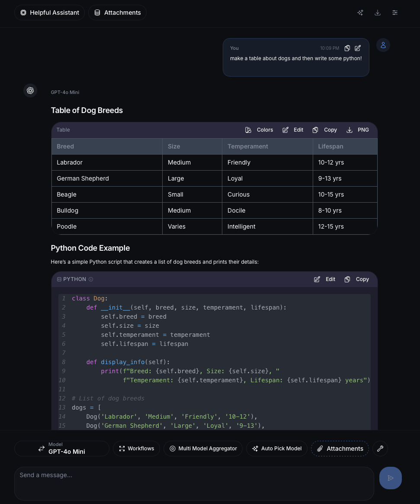Screen dimensions: 420x504
Task: Open the Attachments tab at the top
Action: [117, 13]
